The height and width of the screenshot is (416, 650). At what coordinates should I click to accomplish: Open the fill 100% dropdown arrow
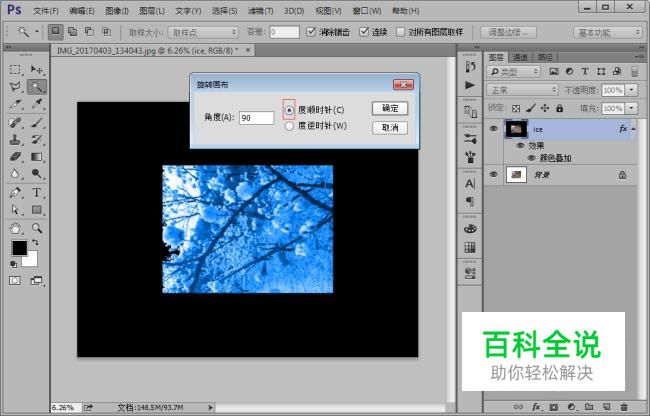631,108
